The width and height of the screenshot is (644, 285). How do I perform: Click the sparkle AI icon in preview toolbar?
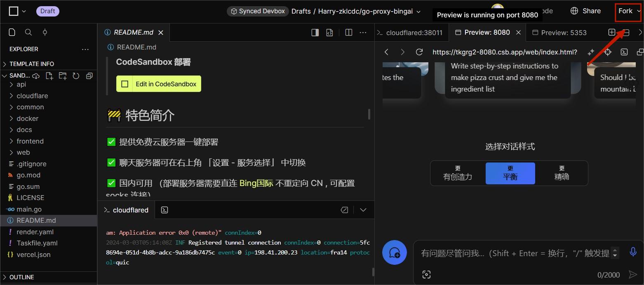point(591,52)
